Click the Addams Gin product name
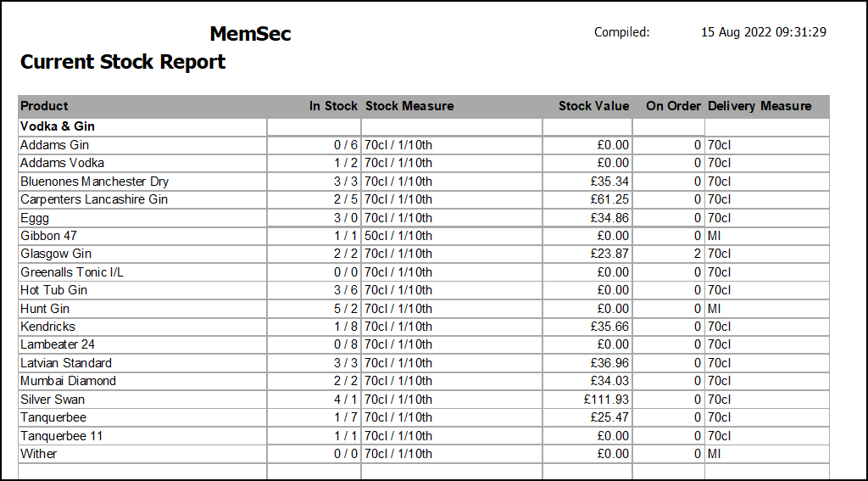Image resolution: width=868 pixels, height=481 pixels. tap(54, 145)
